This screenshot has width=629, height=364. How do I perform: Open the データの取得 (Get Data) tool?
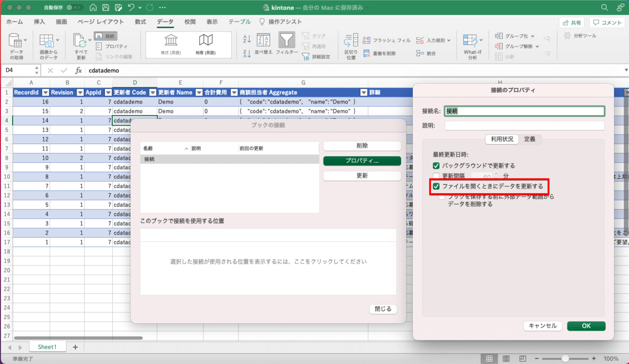16,47
